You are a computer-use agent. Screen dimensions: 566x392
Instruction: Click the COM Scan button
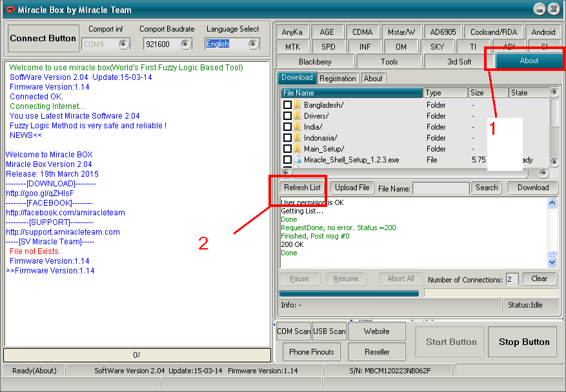(x=293, y=331)
